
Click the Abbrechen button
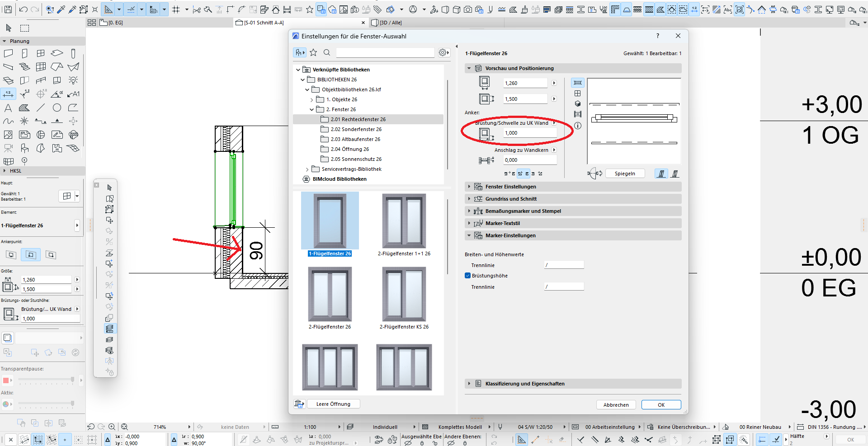tap(616, 405)
